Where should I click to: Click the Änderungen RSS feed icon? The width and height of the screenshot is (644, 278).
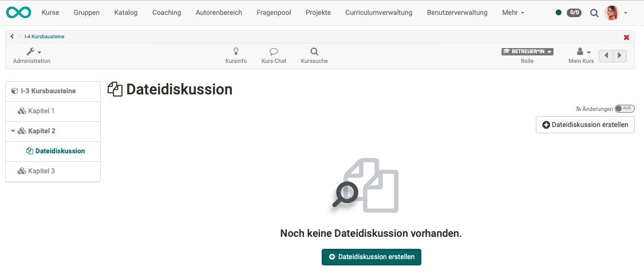point(579,109)
